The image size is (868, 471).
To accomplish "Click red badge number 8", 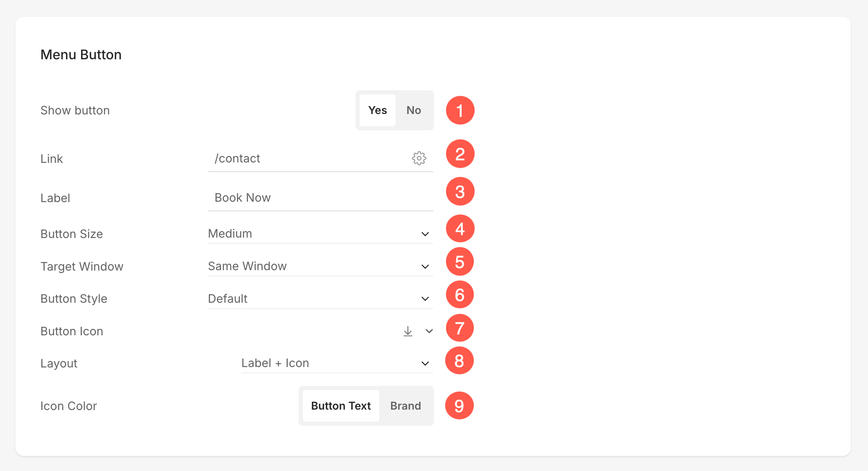I will pyautogui.click(x=459, y=361).
